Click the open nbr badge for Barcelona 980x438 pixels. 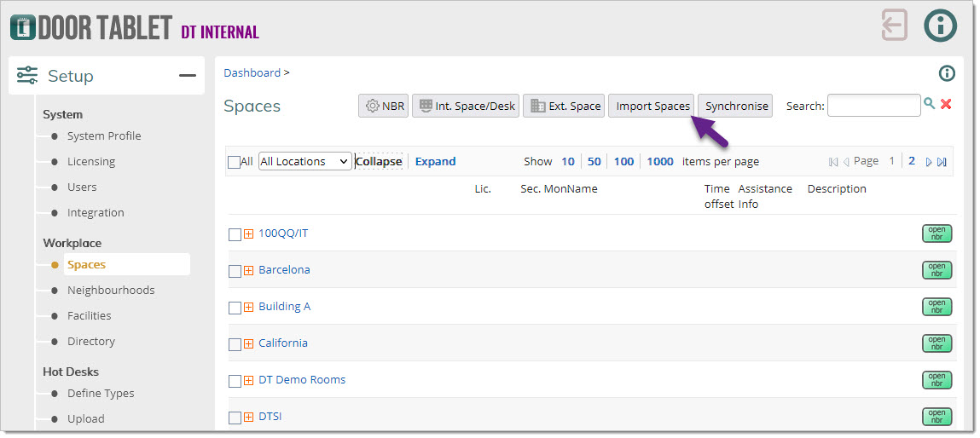click(x=937, y=270)
